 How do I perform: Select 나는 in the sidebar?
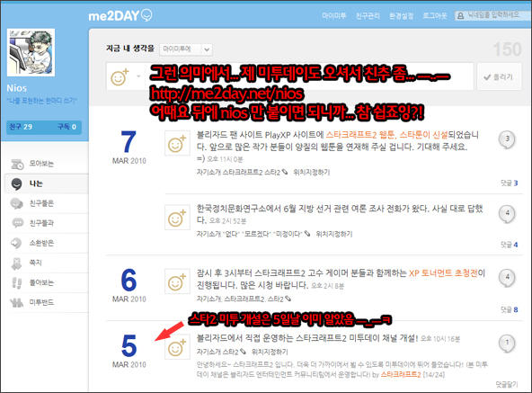[x=47, y=183]
